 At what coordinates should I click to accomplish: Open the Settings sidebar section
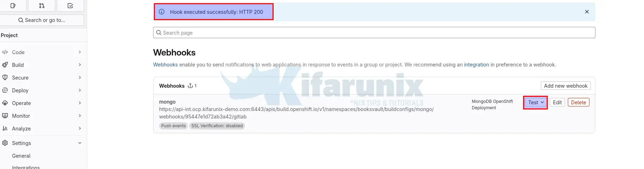pyautogui.click(x=42, y=143)
